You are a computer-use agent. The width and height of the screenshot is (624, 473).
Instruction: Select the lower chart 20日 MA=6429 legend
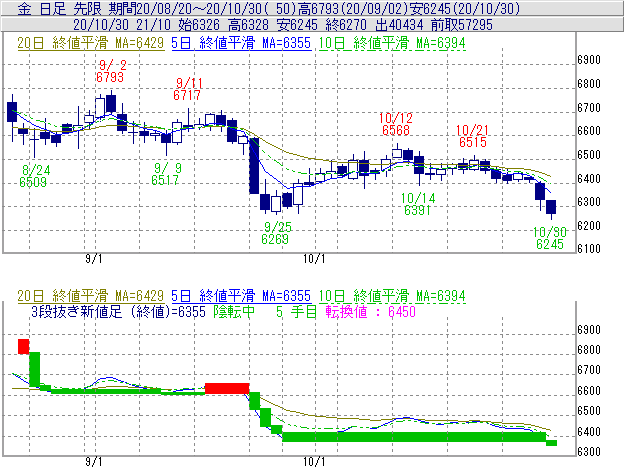click(x=91, y=296)
